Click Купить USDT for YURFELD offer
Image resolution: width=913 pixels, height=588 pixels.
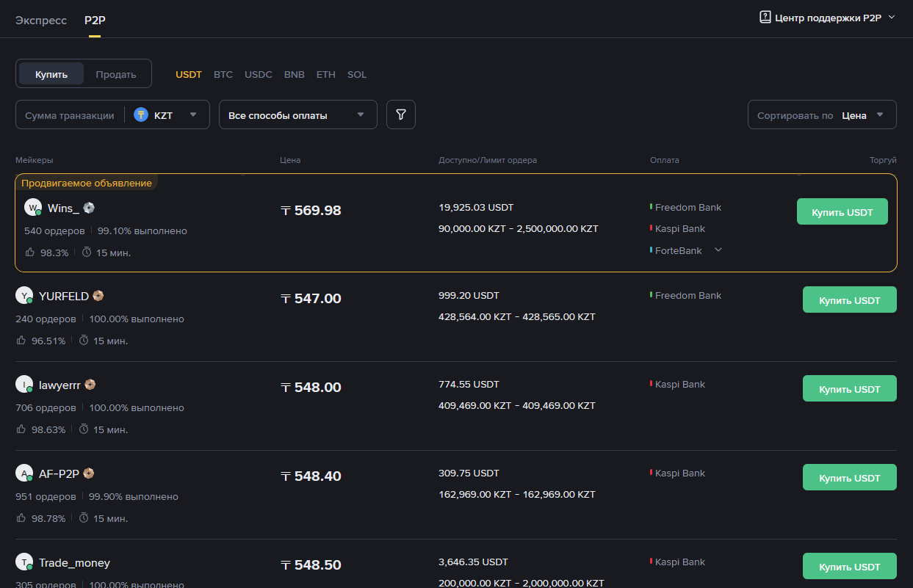[849, 300]
